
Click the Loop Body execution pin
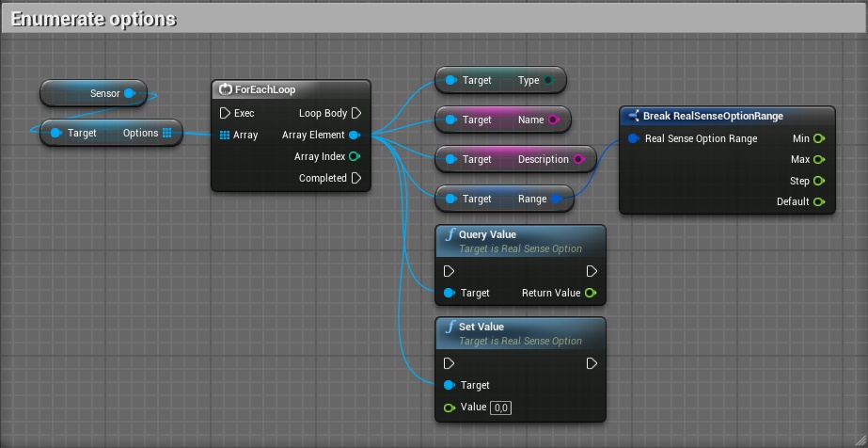point(356,113)
